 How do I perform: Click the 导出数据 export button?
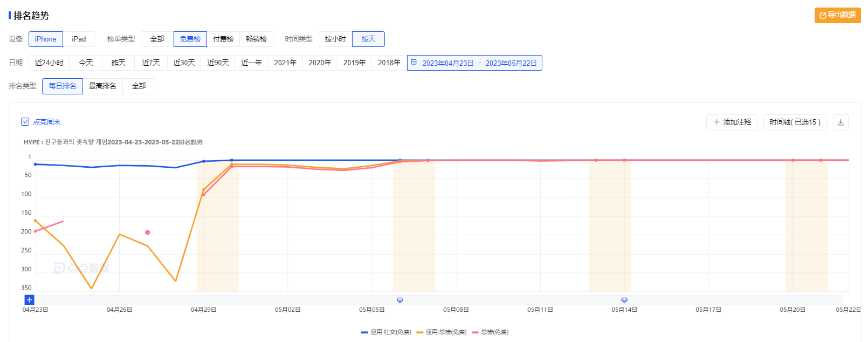click(837, 15)
